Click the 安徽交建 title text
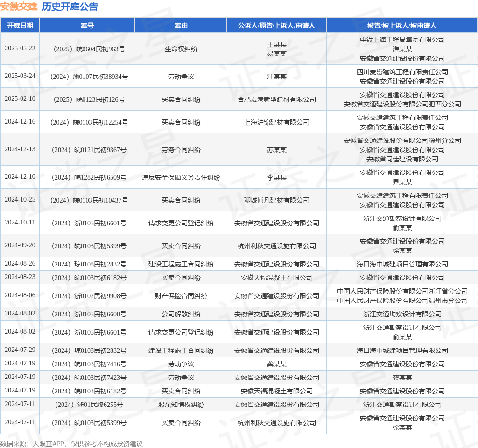Image resolution: width=478 pixels, height=448 pixels. click(19, 7)
